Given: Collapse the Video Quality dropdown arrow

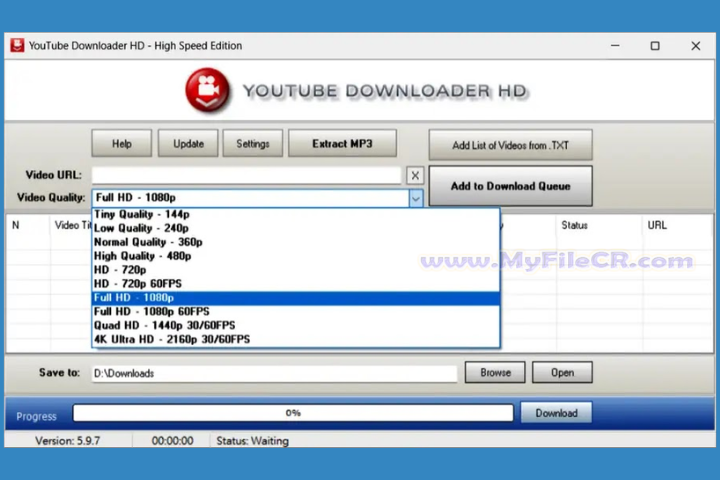Looking at the screenshot, I should 416,198.
